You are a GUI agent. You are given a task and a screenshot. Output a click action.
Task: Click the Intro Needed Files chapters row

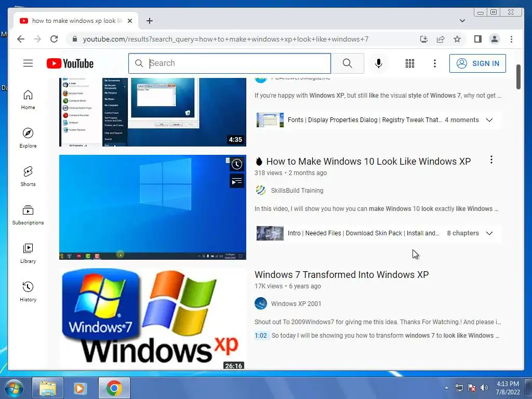[378, 233]
